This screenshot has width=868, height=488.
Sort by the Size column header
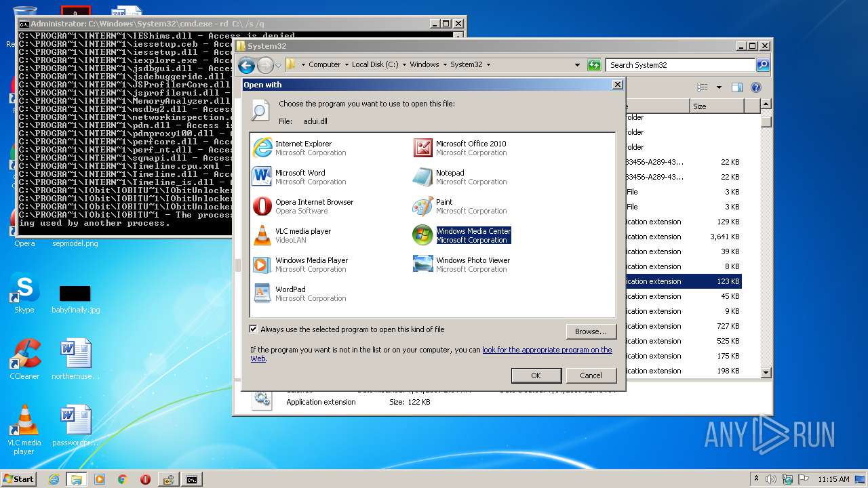(717, 106)
